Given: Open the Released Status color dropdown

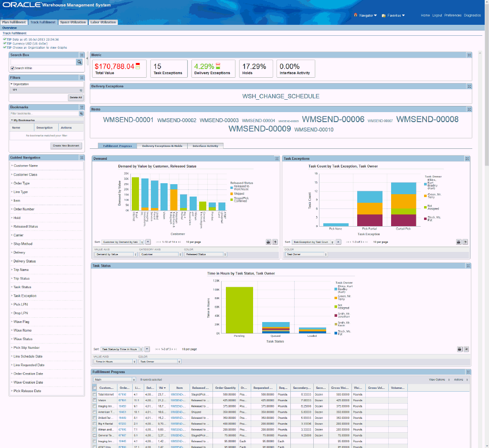Looking at the screenshot, I should [x=205, y=254].
